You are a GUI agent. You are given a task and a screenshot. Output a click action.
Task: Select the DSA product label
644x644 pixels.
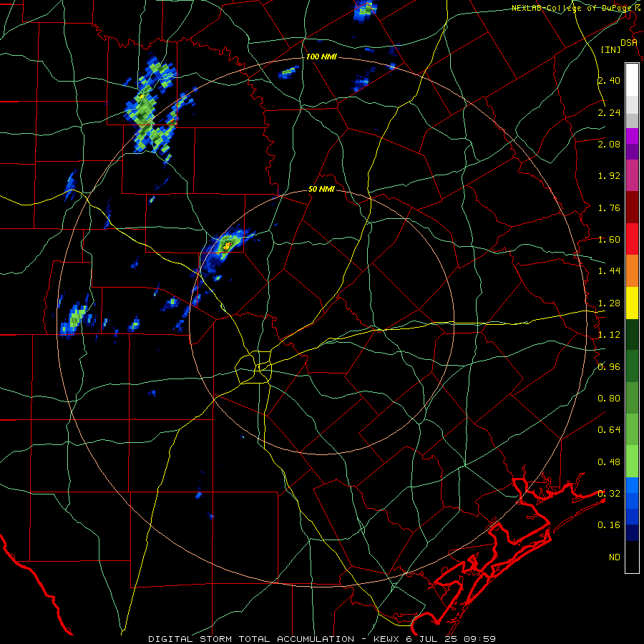click(629, 43)
